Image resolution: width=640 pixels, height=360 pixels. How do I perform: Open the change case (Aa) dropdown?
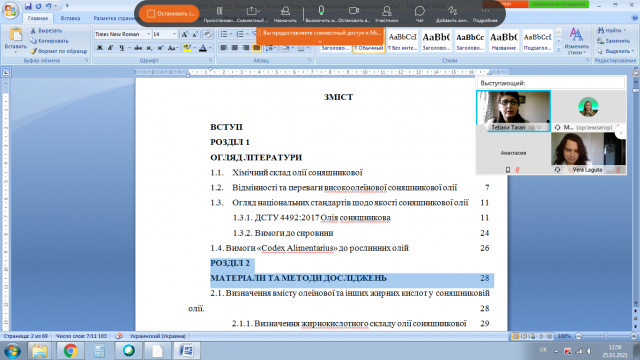click(x=172, y=48)
